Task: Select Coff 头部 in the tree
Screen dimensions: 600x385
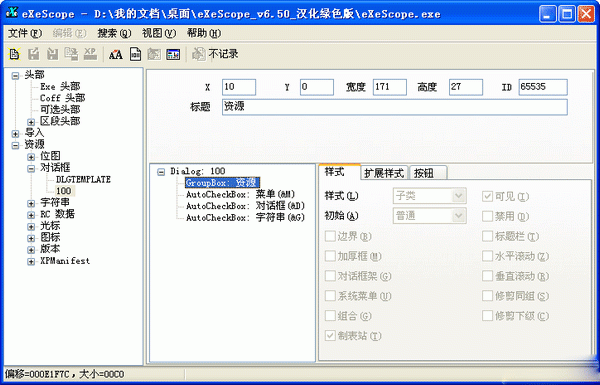Action: tap(62, 98)
